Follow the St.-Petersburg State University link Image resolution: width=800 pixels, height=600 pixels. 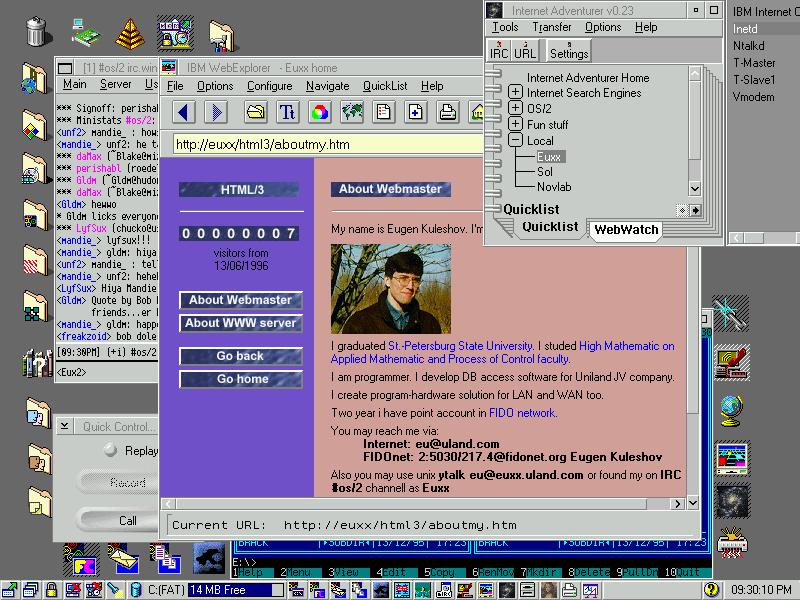pyautogui.click(x=460, y=346)
